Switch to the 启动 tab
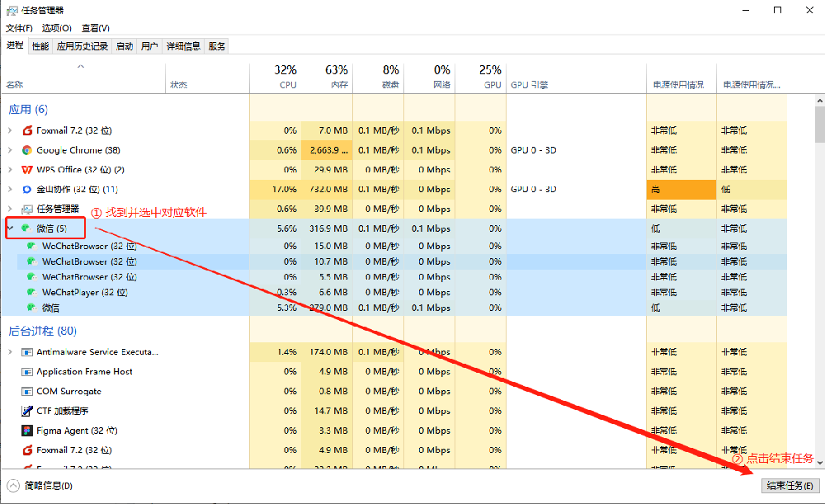 pyautogui.click(x=125, y=46)
